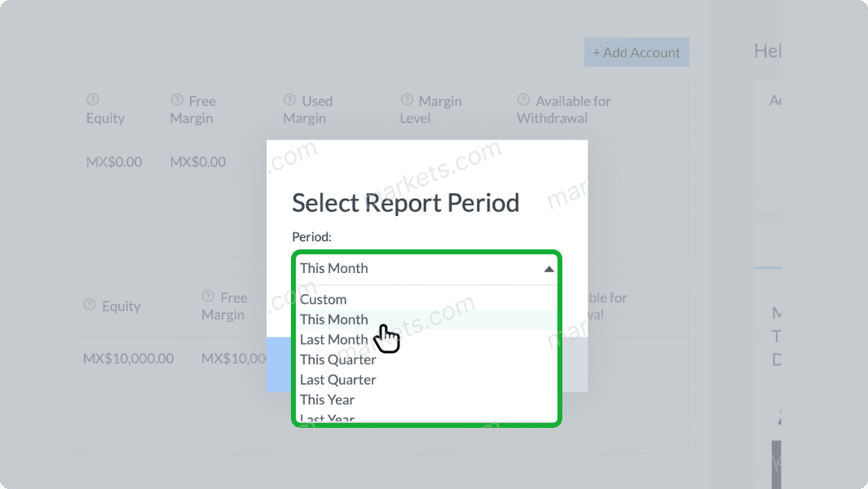868x489 pixels.
Task: Select Custom from the period list
Action: pyautogui.click(x=324, y=299)
